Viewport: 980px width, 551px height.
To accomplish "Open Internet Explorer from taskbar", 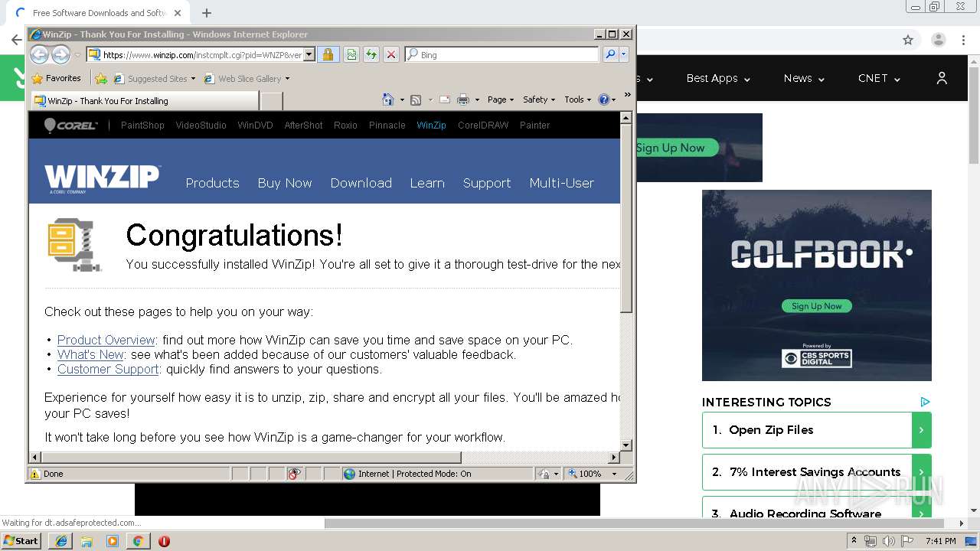I will (60, 541).
